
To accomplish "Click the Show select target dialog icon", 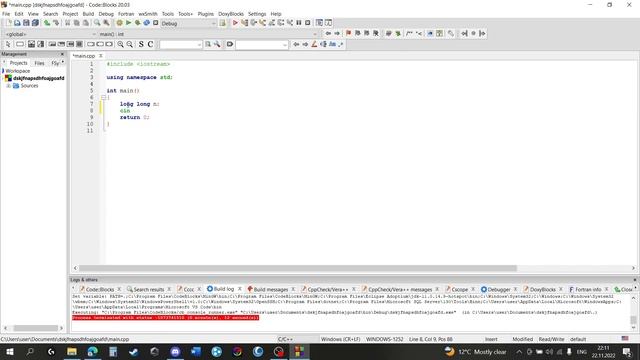I will tap(222, 23).
